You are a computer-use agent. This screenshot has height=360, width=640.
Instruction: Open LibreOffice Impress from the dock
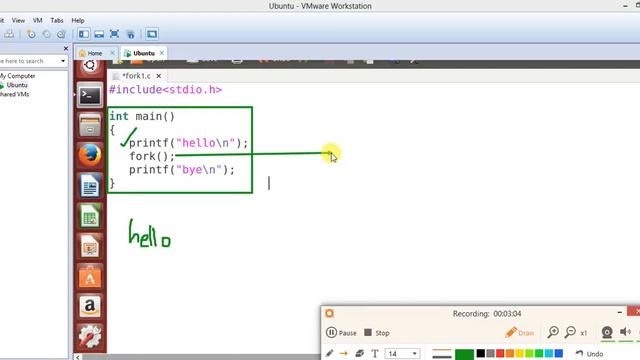[90, 246]
